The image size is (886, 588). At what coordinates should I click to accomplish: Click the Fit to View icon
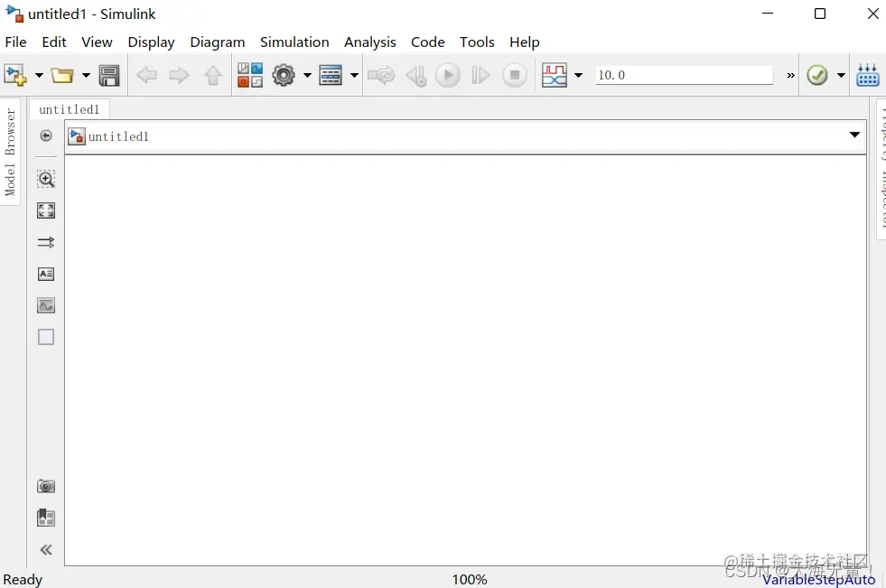[46, 210]
